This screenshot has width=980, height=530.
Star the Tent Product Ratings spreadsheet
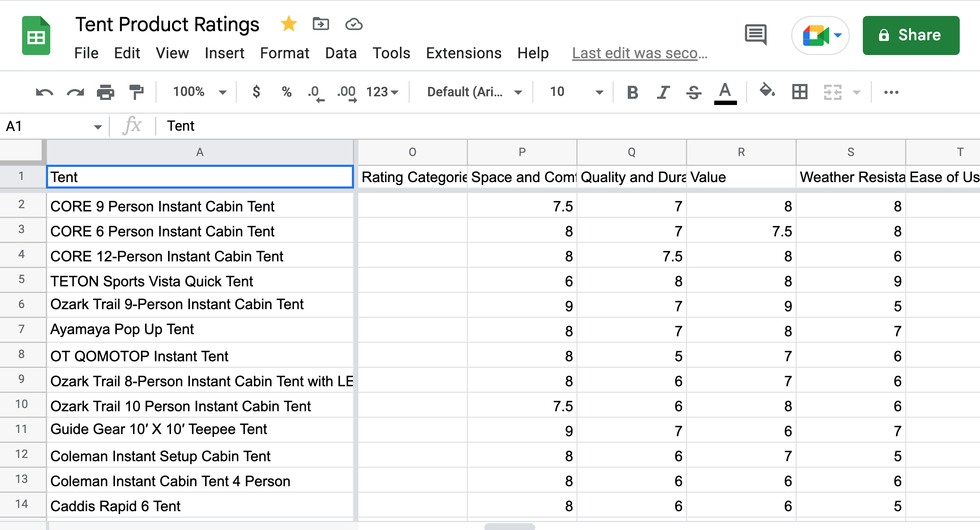(289, 24)
